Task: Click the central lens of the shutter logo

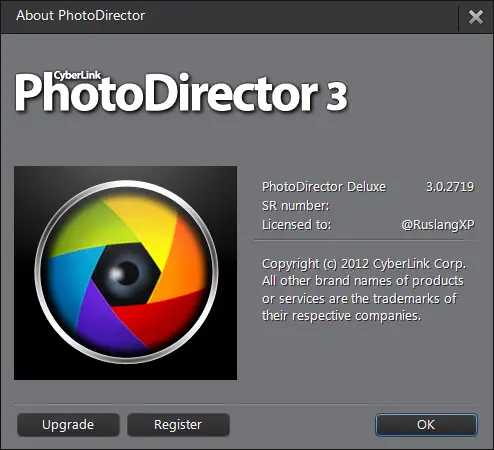Action: click(126, 273)
